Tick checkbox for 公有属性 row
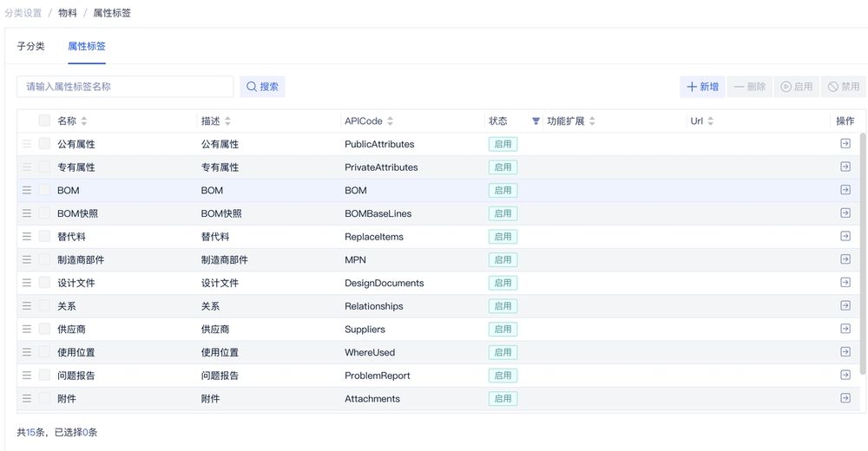868x451 pixels. pos(44,144)
